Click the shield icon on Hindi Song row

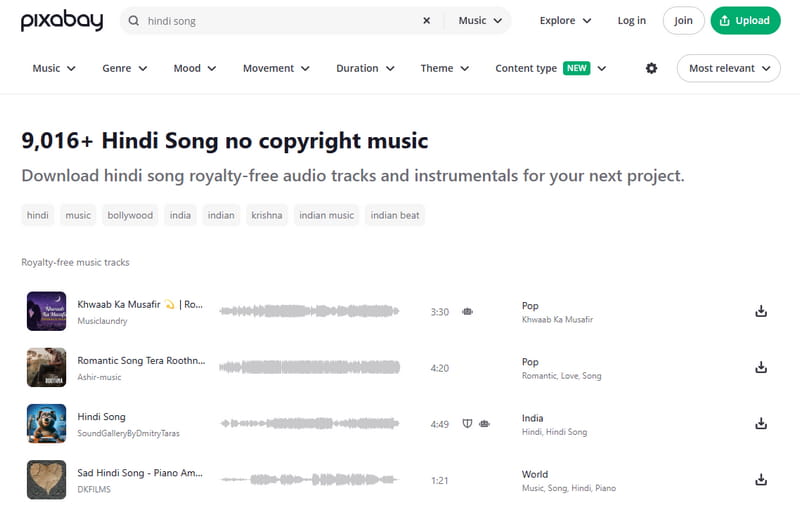(467, 423)
